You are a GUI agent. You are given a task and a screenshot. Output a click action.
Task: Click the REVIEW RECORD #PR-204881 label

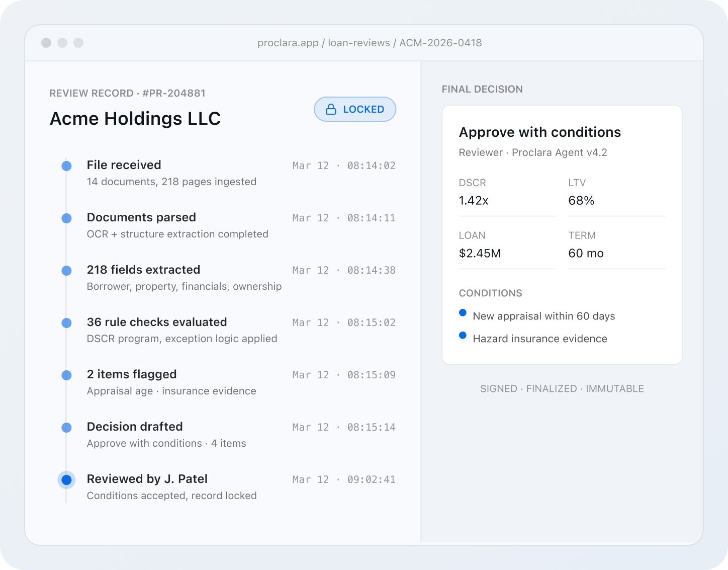click(x=127, y=93)
